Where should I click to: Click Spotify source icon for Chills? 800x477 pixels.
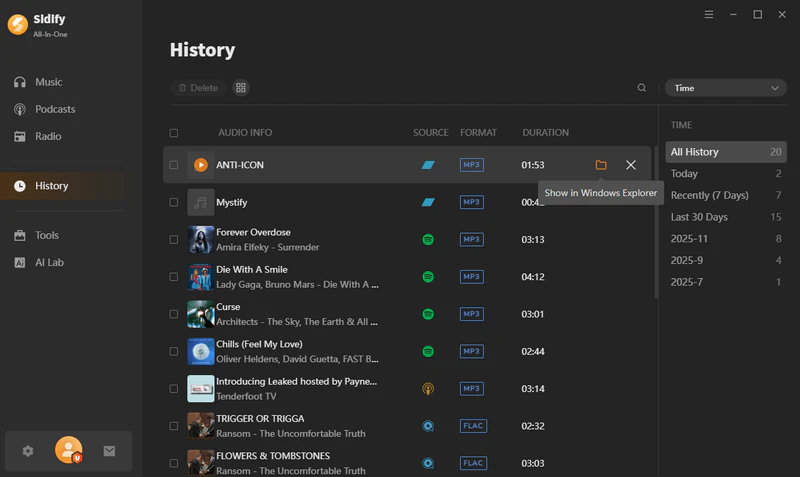tap(428, 351)
